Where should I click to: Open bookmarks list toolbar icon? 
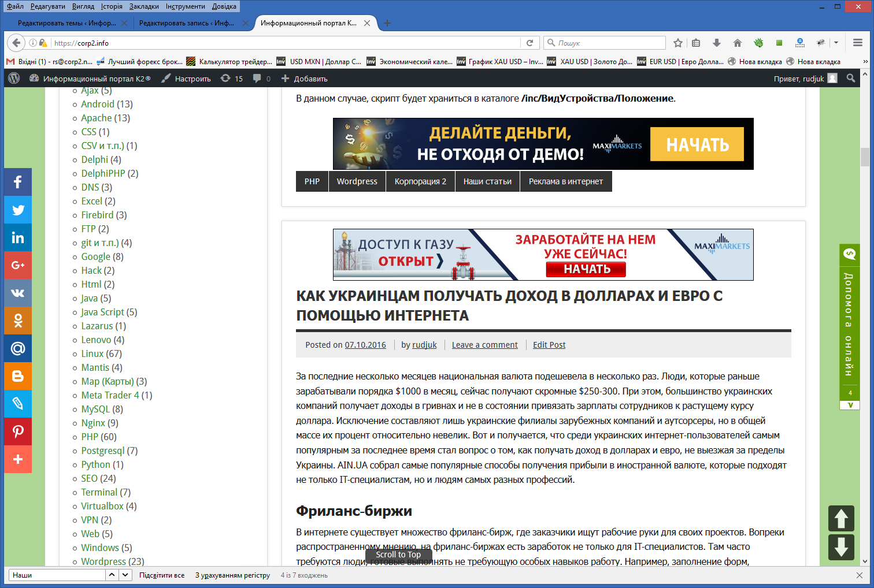(696, 43)
